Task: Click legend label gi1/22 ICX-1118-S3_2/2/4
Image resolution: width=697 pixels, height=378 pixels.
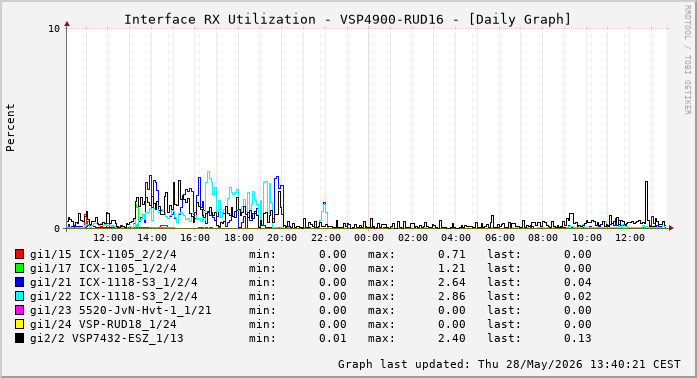Action: click(x=114, y=296)
